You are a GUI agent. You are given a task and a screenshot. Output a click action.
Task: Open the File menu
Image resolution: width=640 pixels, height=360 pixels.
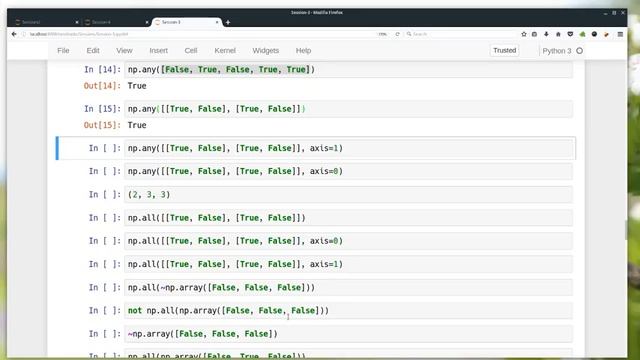(x=63, y=51)
